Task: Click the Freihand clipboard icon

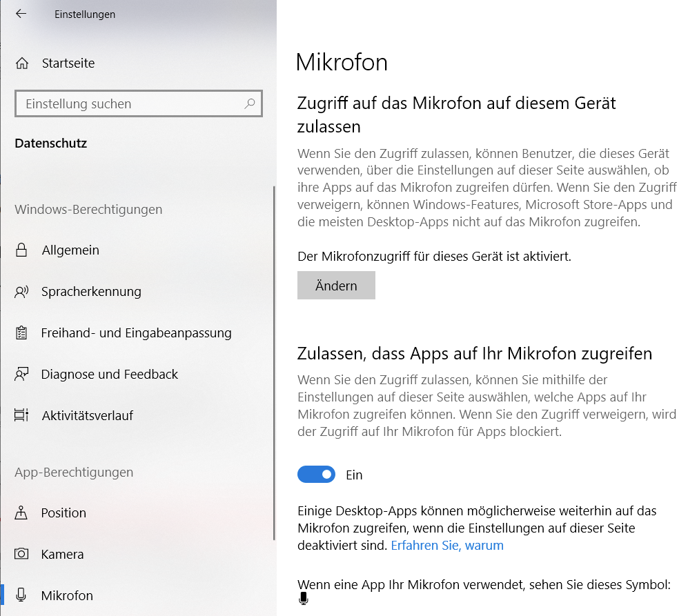Action: point(21,333)
